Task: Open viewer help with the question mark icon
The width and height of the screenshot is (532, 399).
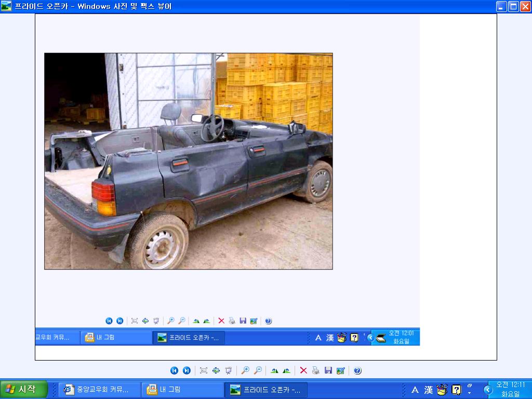Action: coord(357,370)
